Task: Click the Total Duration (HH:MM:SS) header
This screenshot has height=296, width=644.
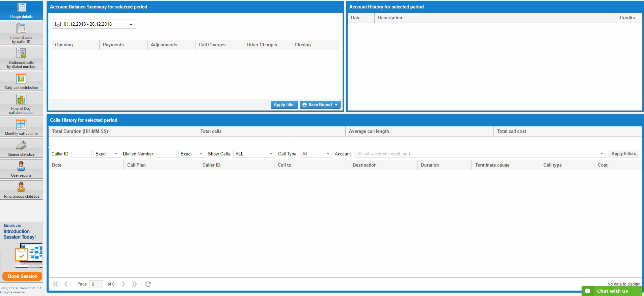Action: coord(123,131)
